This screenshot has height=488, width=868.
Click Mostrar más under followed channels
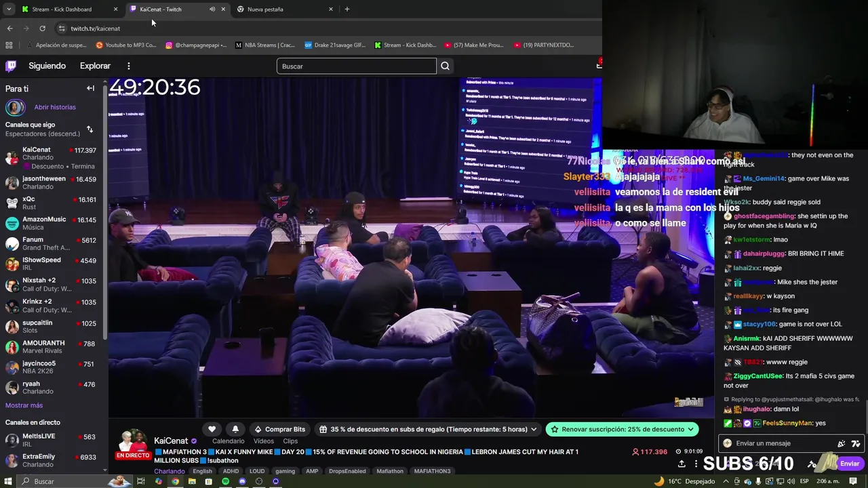pyautogui.click(x=24, y=405)
